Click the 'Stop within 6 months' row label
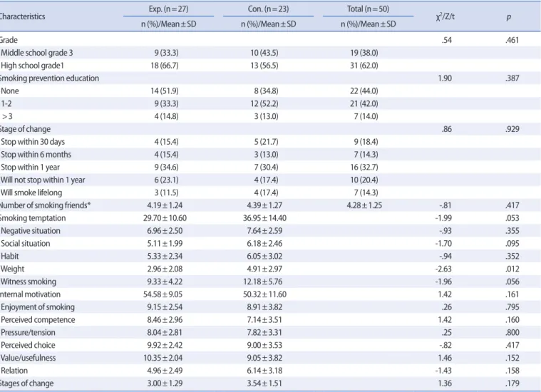The image size is (541, 392). [x=36, y=155]
